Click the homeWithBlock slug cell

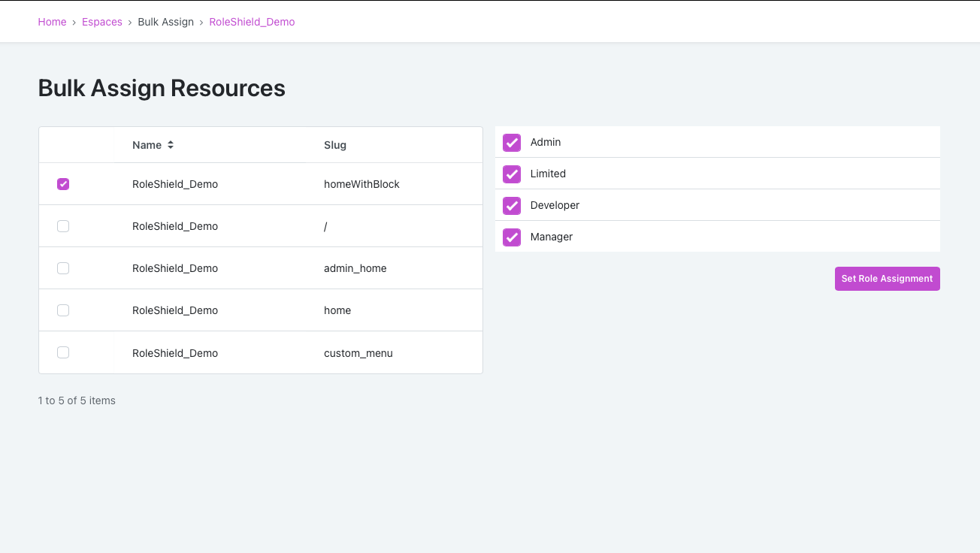click(x=361, y=184)
